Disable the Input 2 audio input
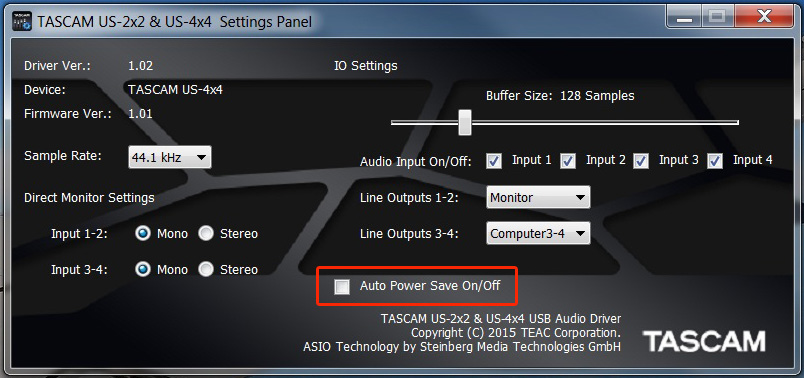Screen dimensions: 804x378 click(x=568, y=161)
